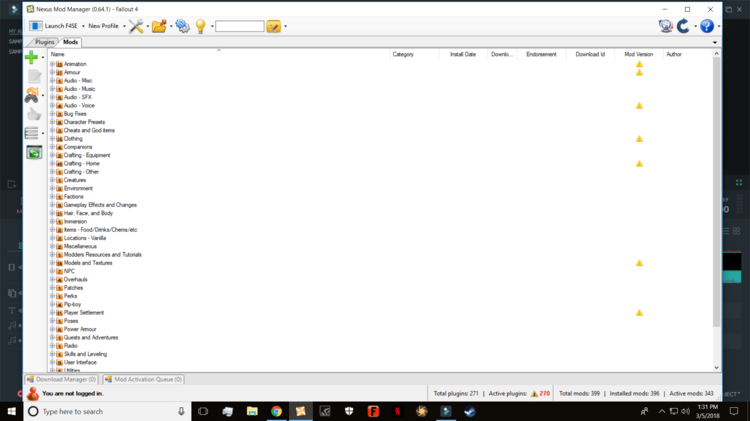Click the Active plugins warning icon
Screen dimensions: 750x421
(534, 394)
